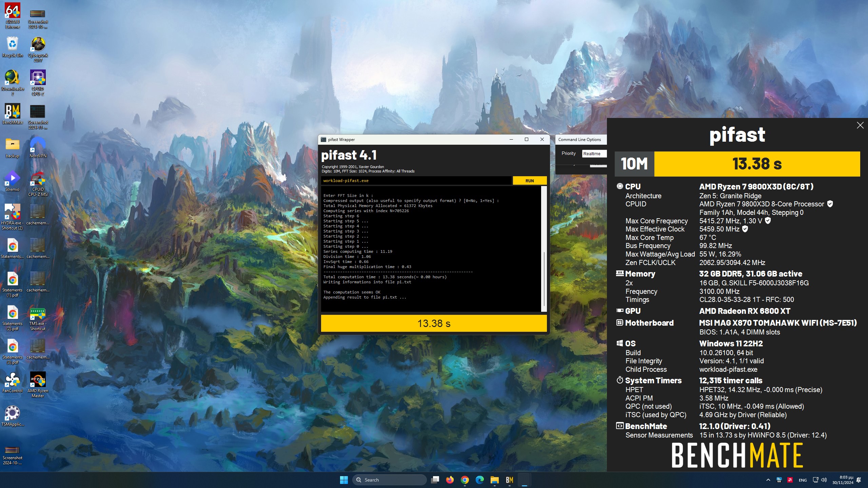868x488 pixels.
Task: Click the verified shield beside Max Effective Clock
Action: [745, 229]
